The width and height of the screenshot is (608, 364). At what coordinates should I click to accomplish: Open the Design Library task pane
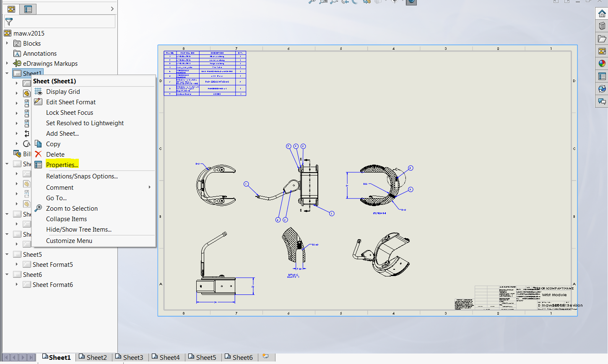[x=602, y=26]
